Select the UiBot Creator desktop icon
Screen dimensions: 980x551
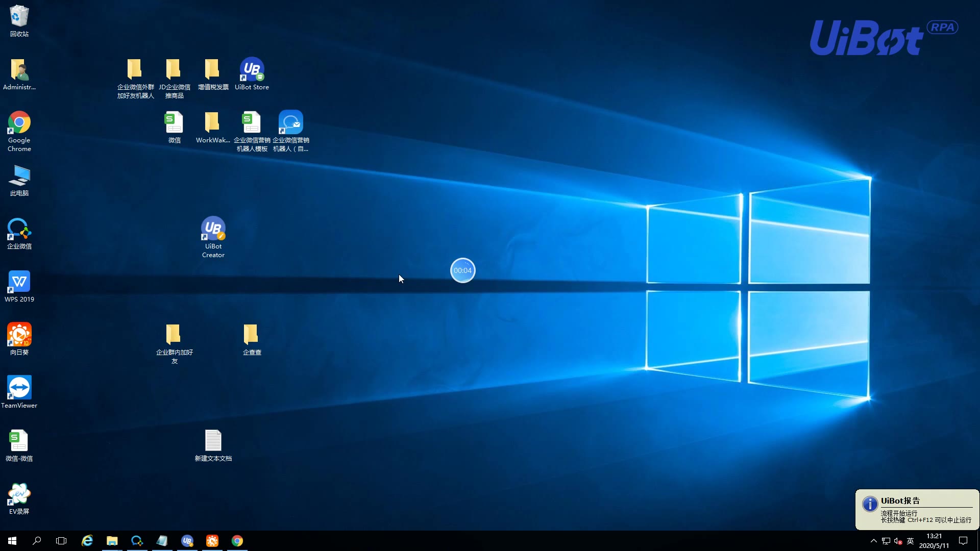[213, 229]
